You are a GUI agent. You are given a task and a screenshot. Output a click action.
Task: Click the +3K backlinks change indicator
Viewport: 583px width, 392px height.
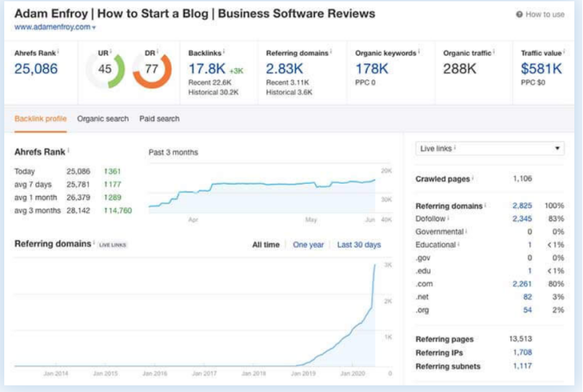pyautogui.click(x=236, y=70)
